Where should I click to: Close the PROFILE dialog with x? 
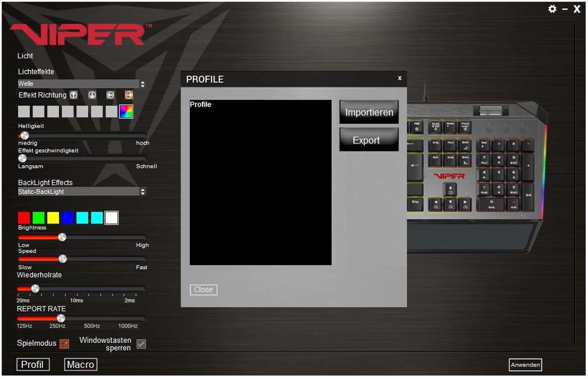(x=400, y=78)
